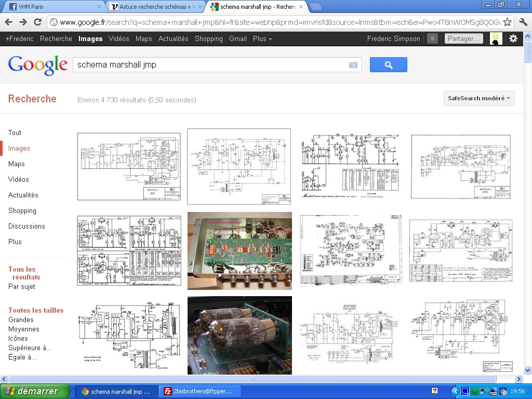Open the green circuit board photo thumbnail
The image size is (532, 399).
(240, 251)
